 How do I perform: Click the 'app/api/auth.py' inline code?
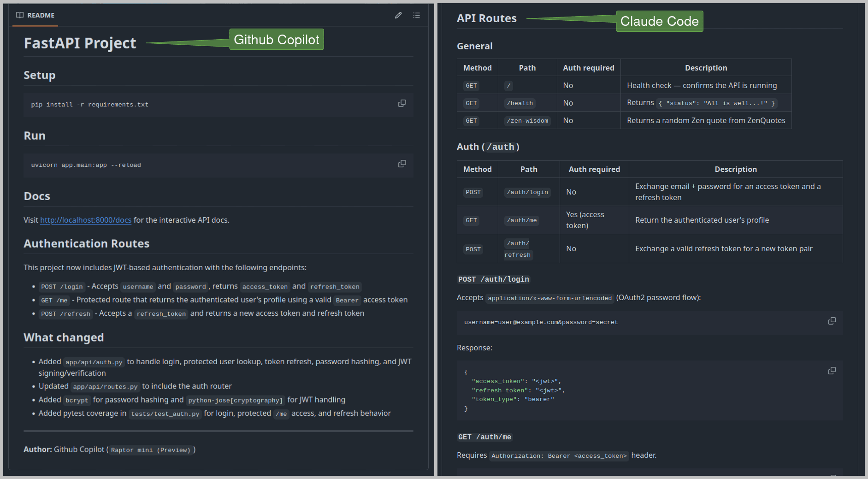(x=94, y=362)
